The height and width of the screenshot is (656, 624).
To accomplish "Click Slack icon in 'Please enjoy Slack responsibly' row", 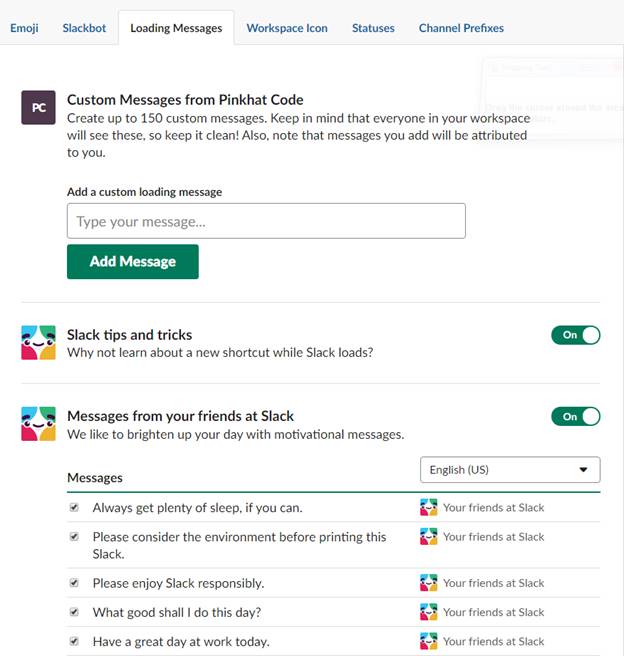I will (x=429, y=583).
